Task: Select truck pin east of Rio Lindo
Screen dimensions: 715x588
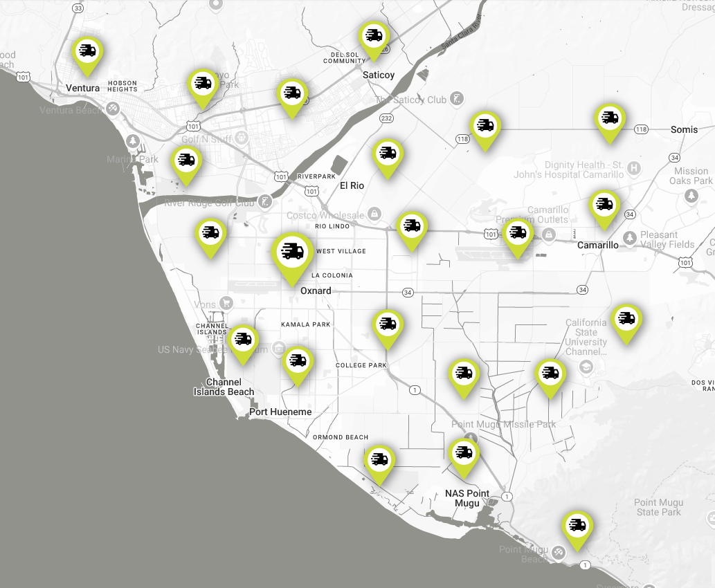Action: pyautogui.click(x=412, y=226)
